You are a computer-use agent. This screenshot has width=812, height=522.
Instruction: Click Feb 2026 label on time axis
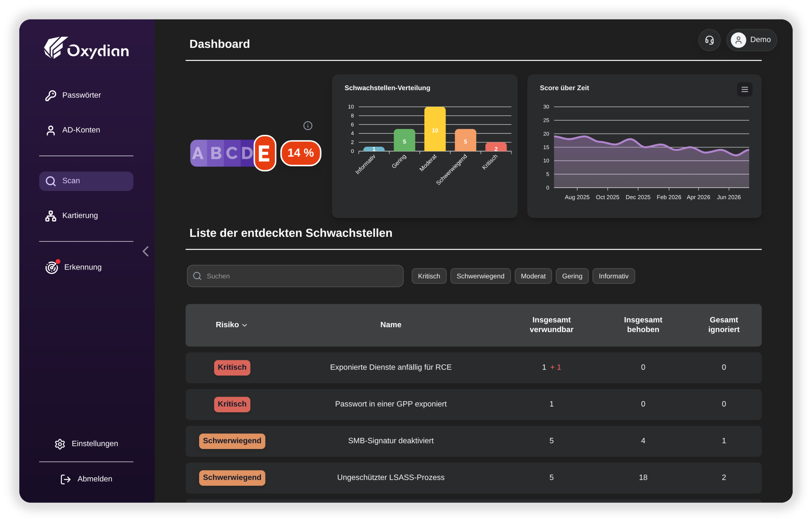669,197
